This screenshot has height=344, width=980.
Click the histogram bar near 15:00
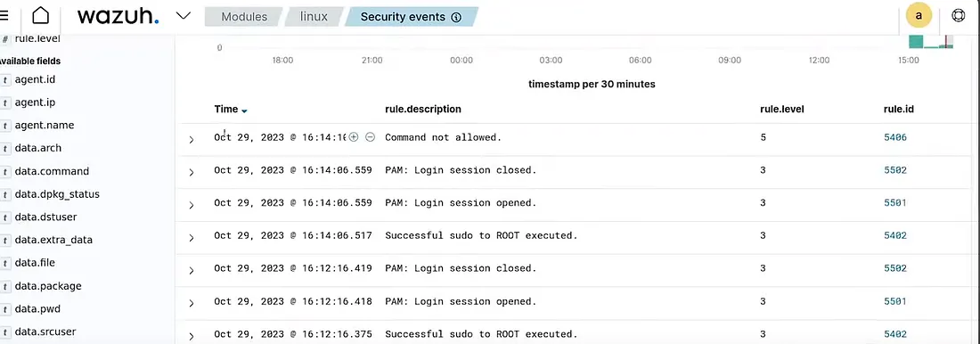click(x=916, y=41)
